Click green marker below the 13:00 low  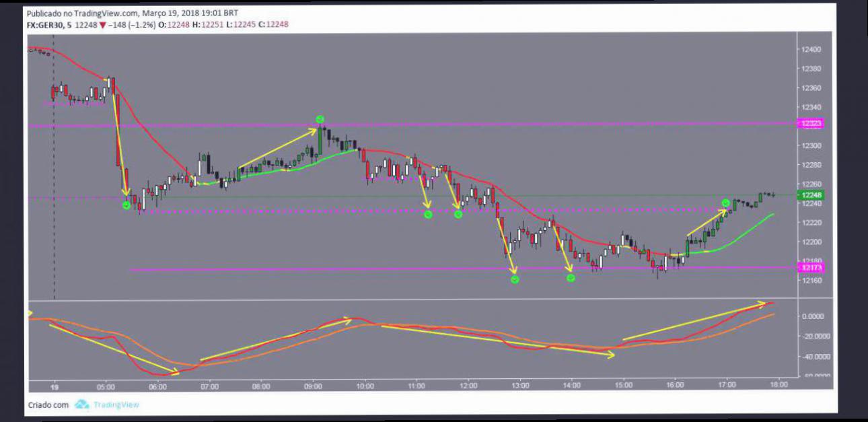point(515,279)
